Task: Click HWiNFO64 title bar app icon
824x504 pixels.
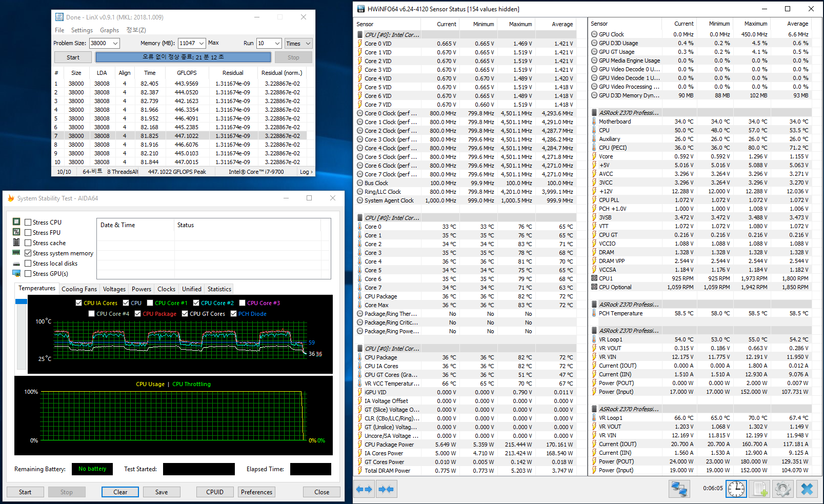Action: point(361,9)
